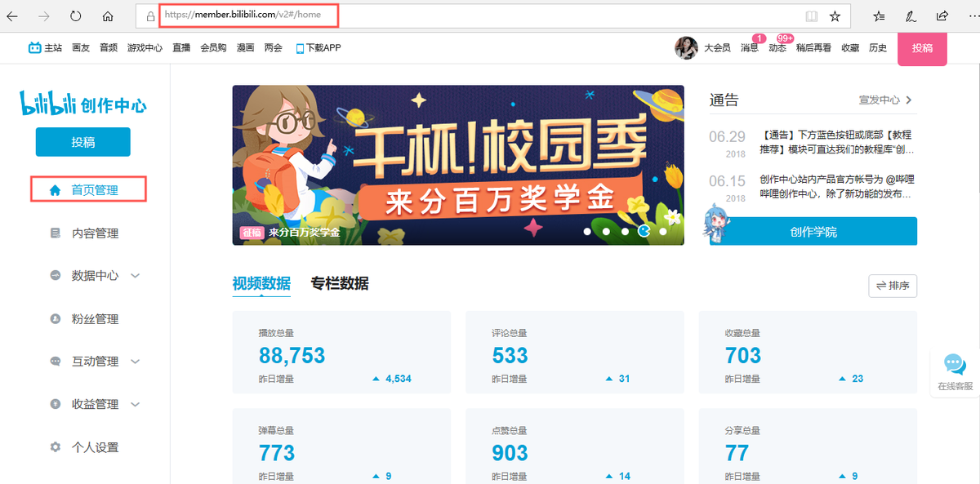Select the last banner carousel dot

tap(663, 232)
